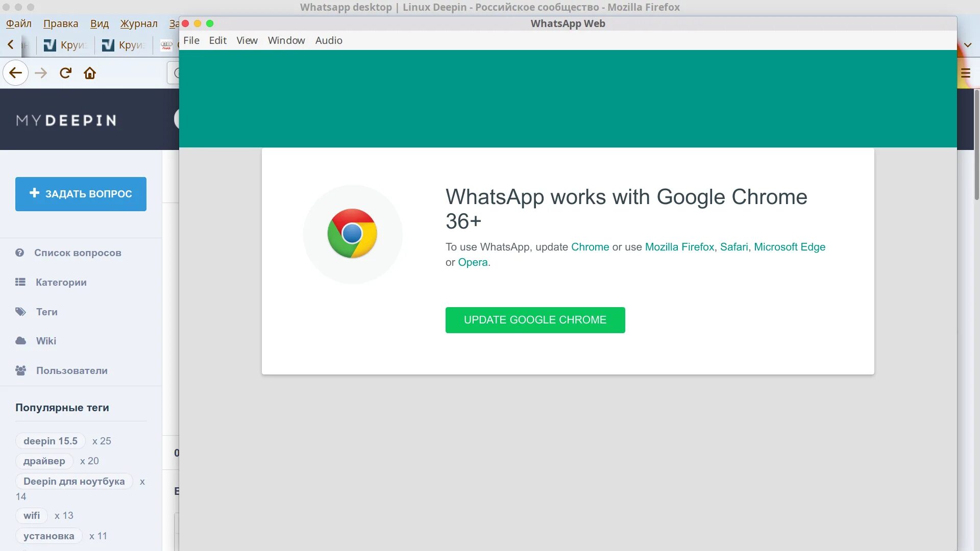Open WhatsApp Web Edit menu
This screenshot has height=551, width=980.
217,40
